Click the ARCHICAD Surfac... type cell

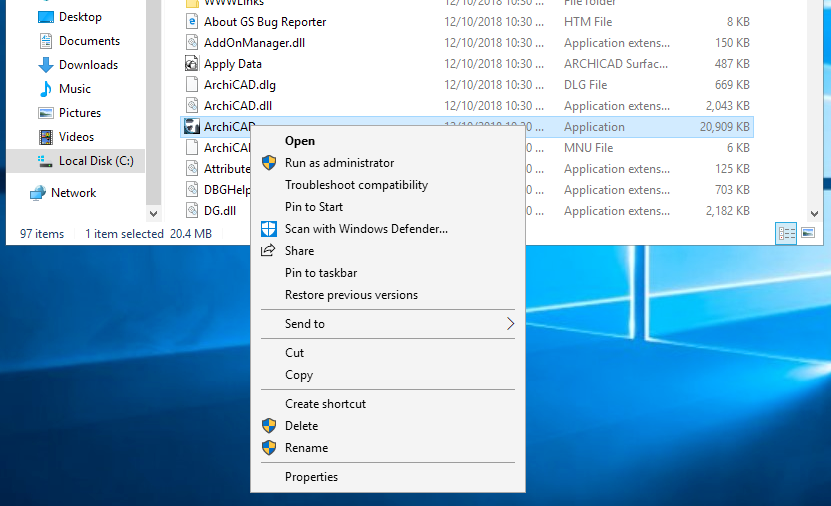click(616, 64)
